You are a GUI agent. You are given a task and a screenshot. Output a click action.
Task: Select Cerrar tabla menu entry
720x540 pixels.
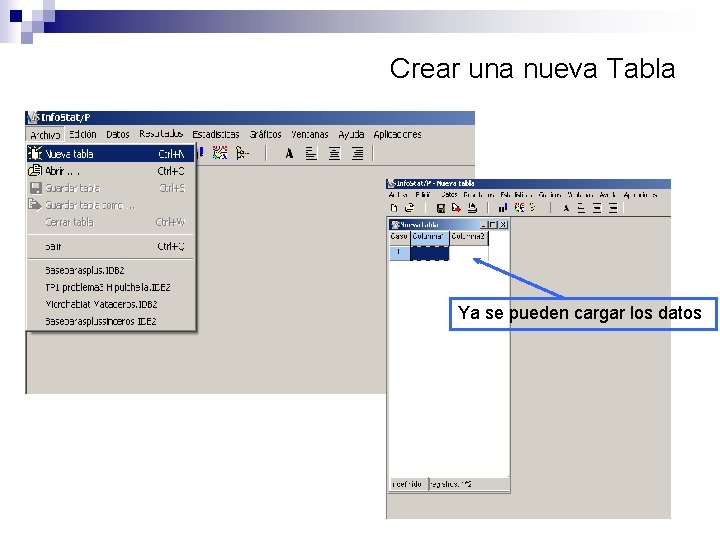pos(111,222)
